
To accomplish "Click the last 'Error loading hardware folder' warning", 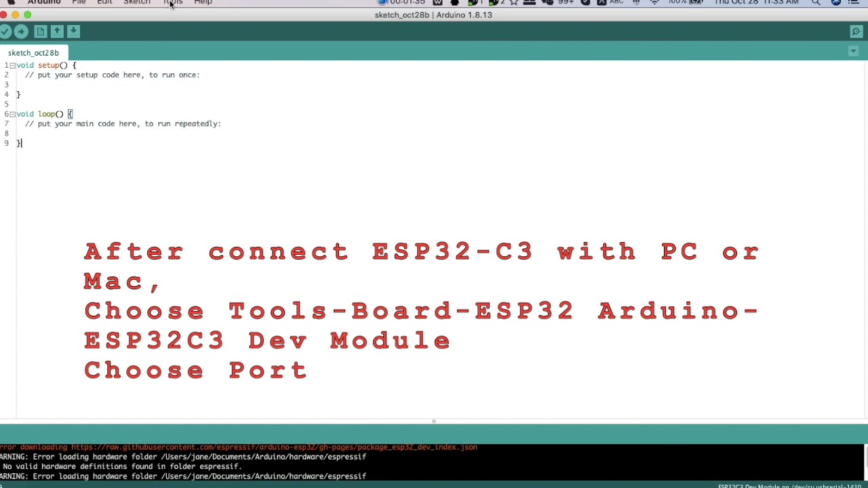I will (x=183, y=476).
